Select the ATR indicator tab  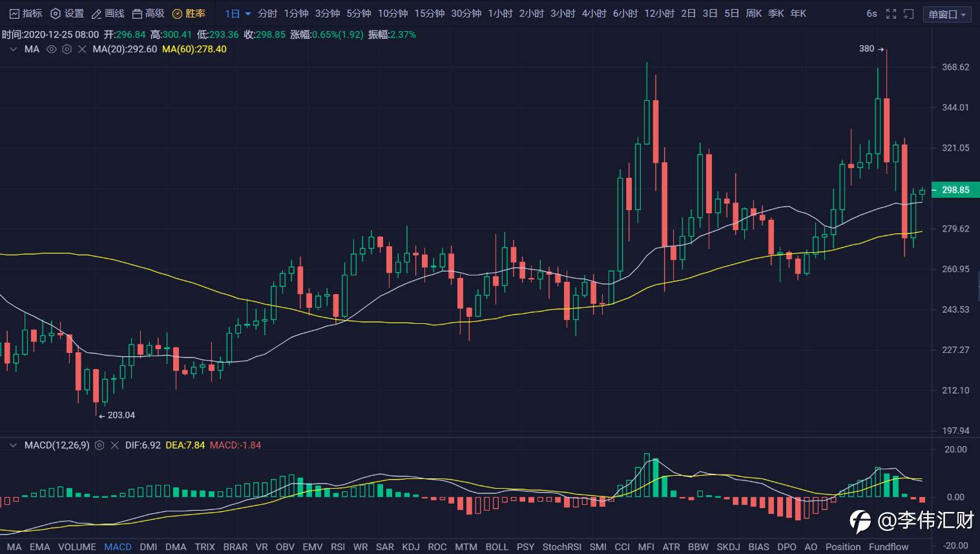coord(671,547)
